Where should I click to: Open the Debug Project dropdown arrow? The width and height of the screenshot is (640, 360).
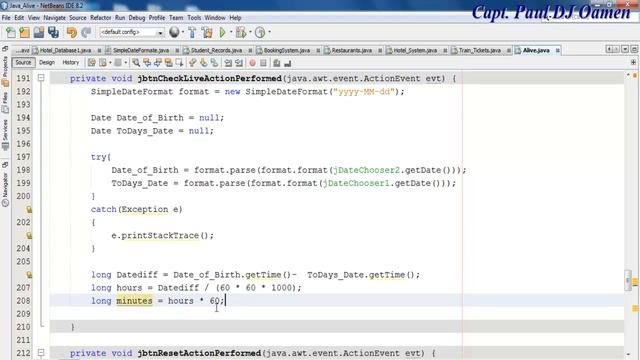pos(250,32)
